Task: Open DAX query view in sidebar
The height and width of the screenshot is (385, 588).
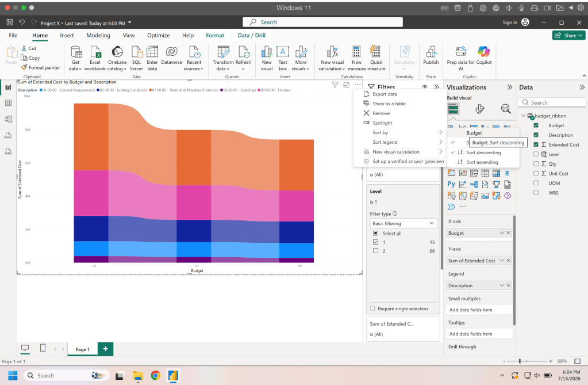Action: click(8, 135)
